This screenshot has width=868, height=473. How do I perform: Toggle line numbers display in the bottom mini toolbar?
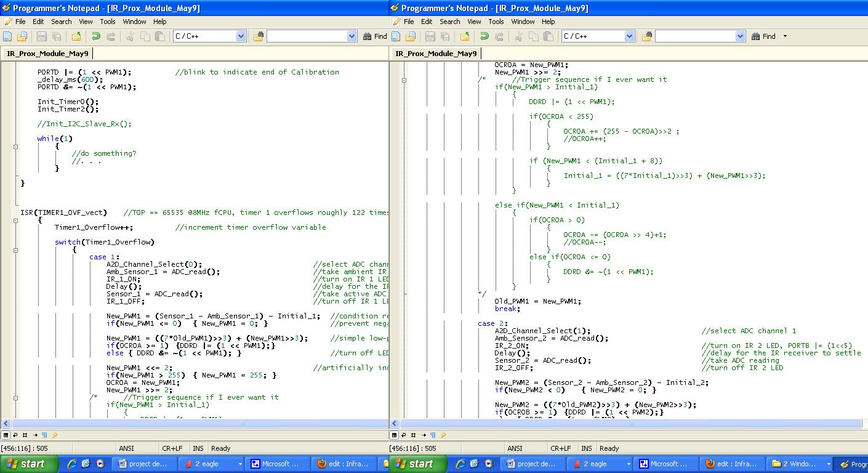[x=25, y=435]
